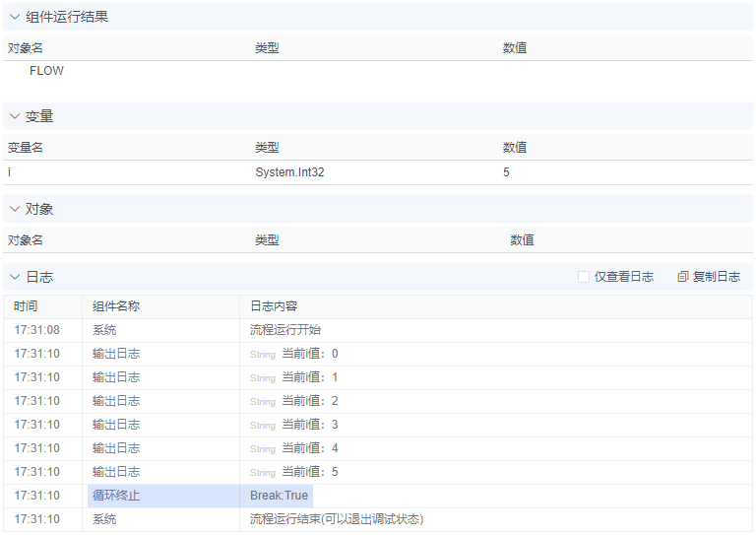
Task: Select the log row 当前i值: 3
Action: pyautogui.click(x=309, y=425)
